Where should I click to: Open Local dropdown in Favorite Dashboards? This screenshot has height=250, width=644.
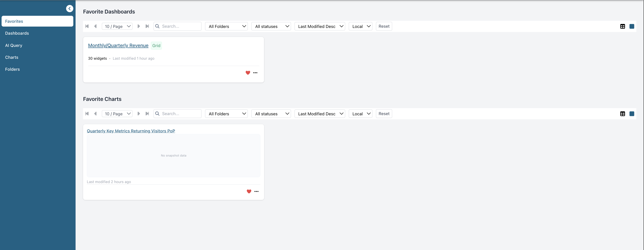[x=360, y=26]
